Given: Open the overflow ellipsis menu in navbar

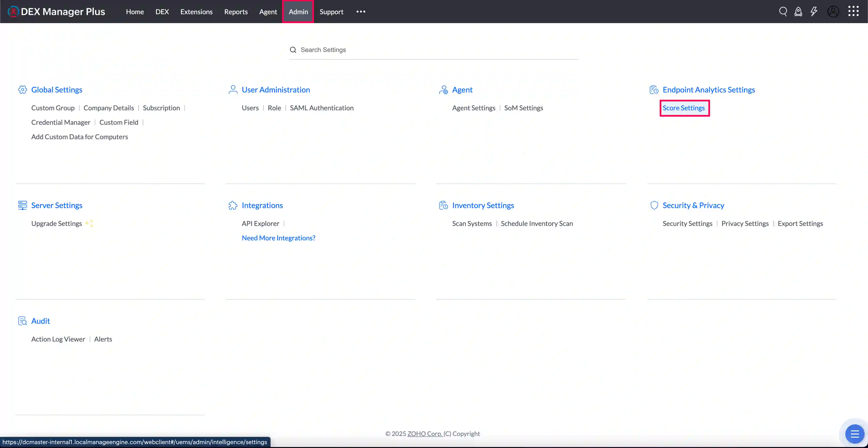Looking at the screenshot, I should tap(360, 12).
